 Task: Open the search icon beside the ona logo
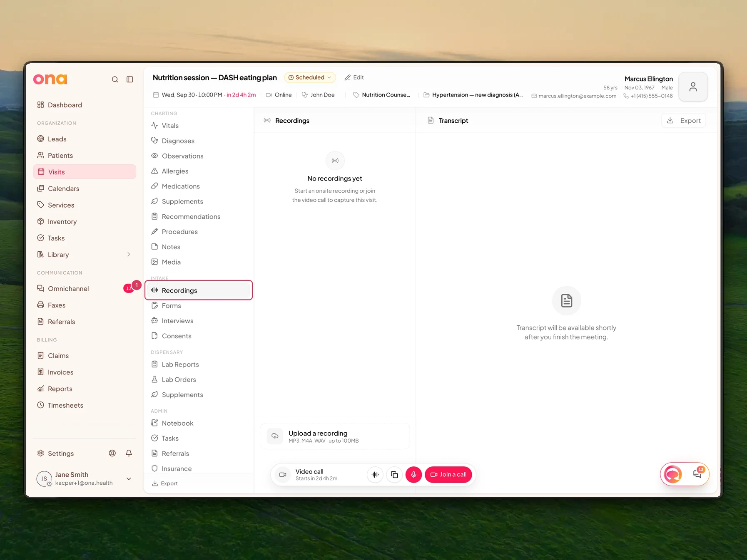tap(115, 79)
